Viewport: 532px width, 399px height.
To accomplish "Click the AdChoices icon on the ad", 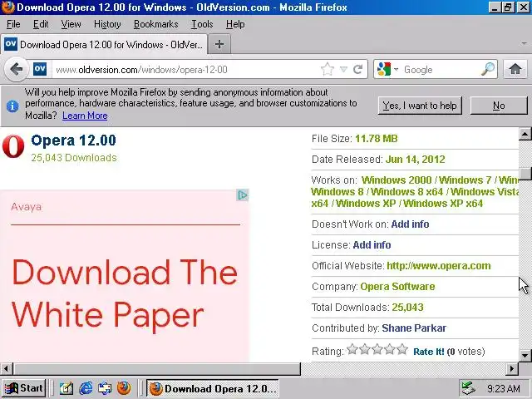I will coord(243,195).
